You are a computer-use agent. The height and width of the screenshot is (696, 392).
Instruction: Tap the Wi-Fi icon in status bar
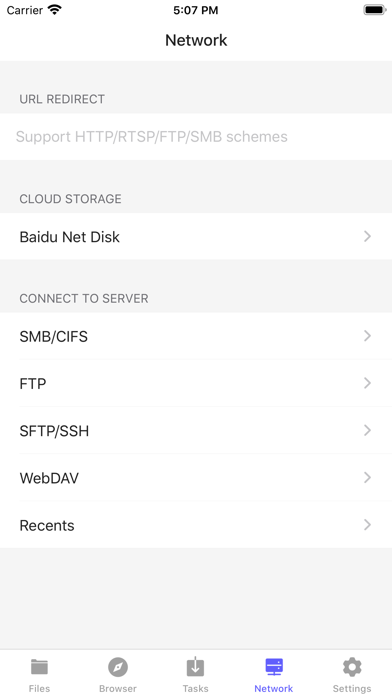[x=55, y=10]
